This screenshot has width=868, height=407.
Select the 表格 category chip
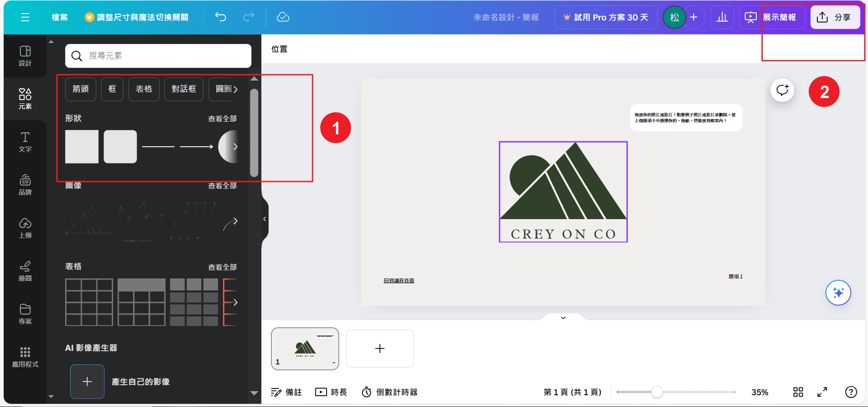pyautogui.click(x=144, y=89)
